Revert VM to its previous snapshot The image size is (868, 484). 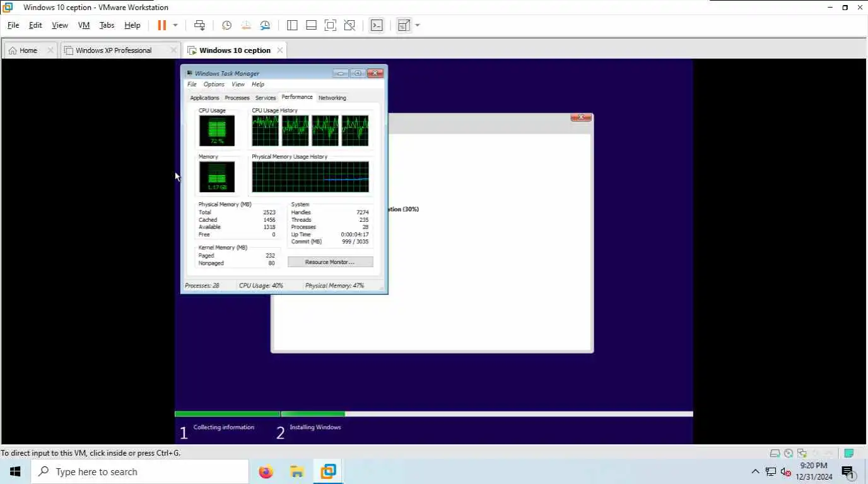[x=245, y=25]
